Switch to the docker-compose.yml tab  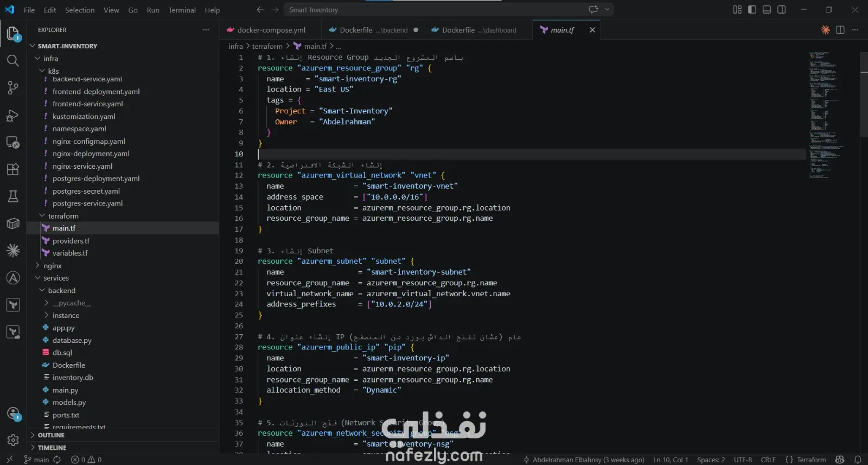[x=270, y=30]
